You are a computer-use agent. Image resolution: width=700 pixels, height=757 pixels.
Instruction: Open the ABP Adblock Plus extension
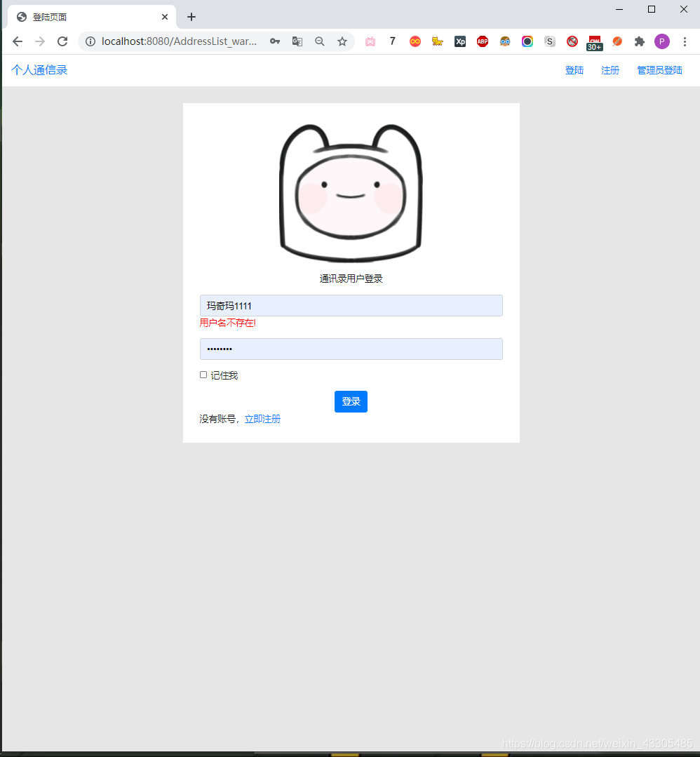(x=483, y=41)
